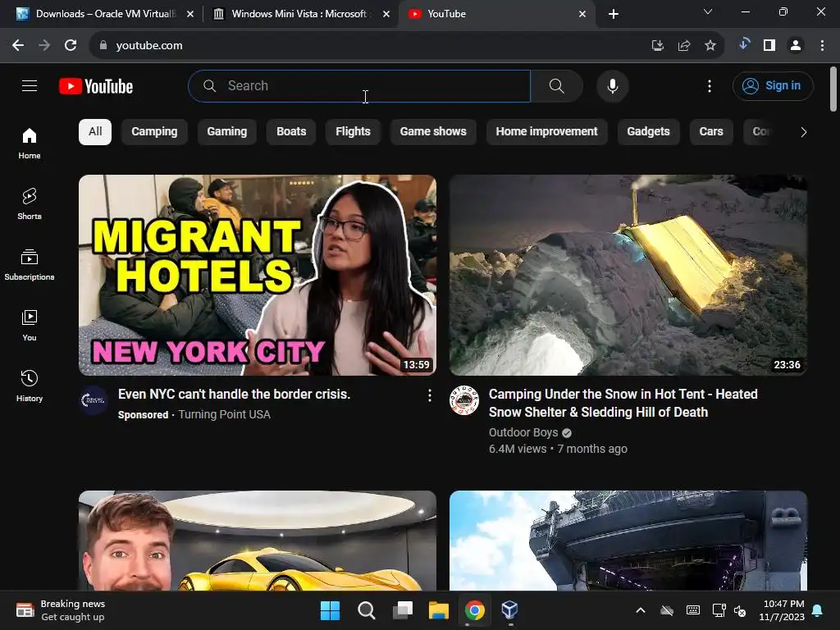
Task: Share this page using address bar icon
Action: (683, 46)
